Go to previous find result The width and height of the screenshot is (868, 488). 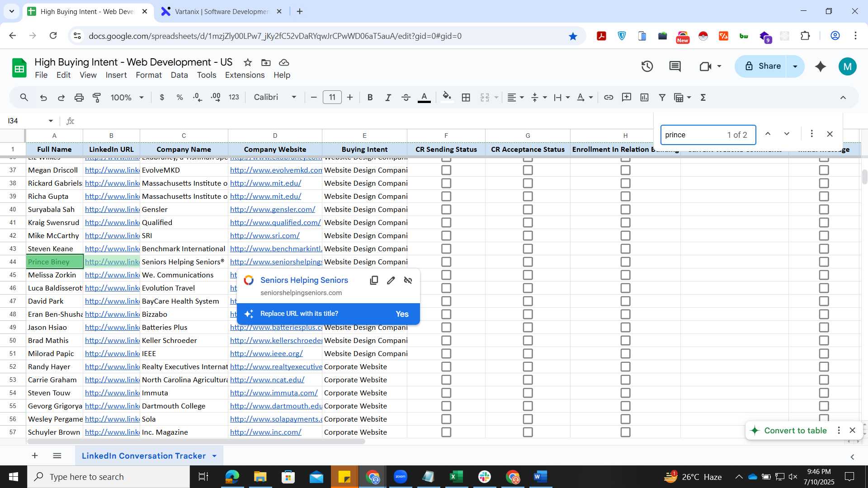click(x=768, y=134)
